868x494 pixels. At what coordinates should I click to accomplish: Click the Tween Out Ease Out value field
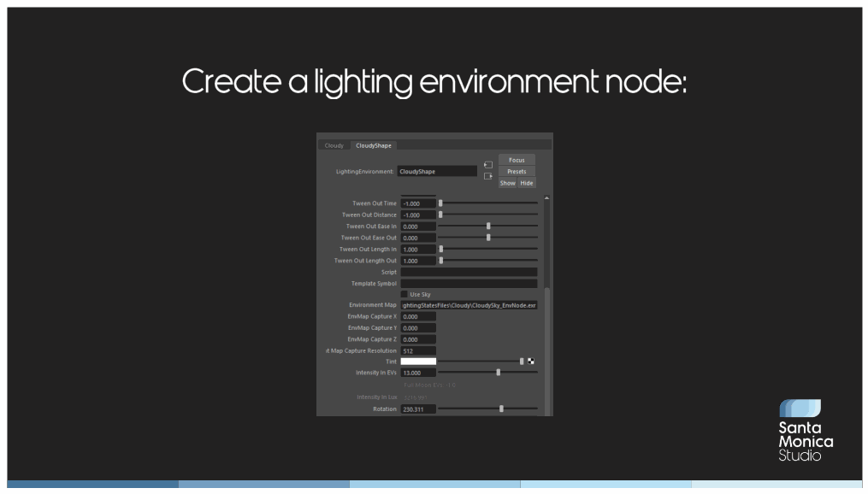(x=418, y=238)
